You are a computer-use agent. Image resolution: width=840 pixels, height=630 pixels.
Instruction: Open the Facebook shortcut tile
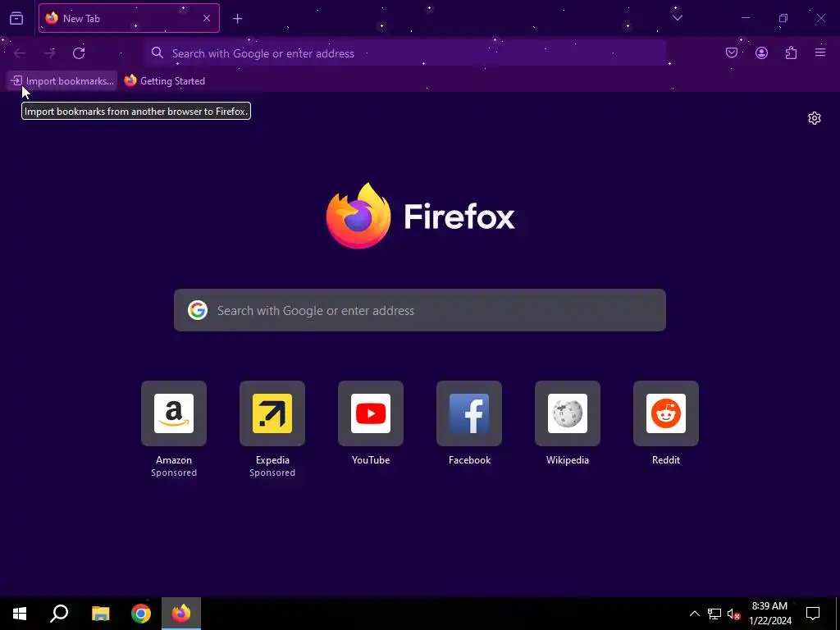tap(469, 413)
